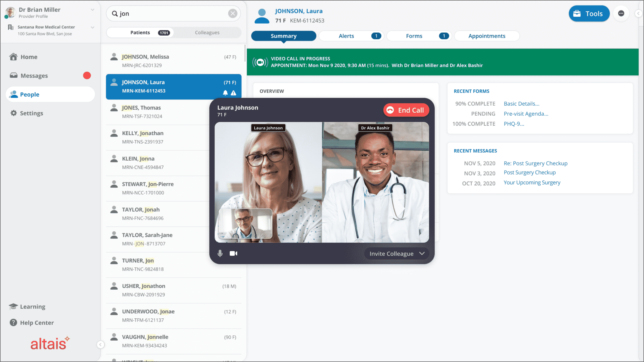
Task: Clear the search field with the X icon
Action: tap(233, 14)
